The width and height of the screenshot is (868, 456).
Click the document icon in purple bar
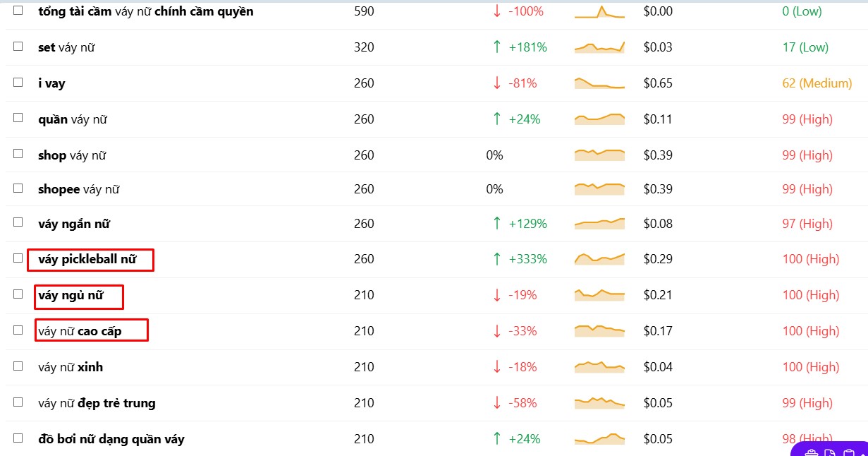coord(831,452)
